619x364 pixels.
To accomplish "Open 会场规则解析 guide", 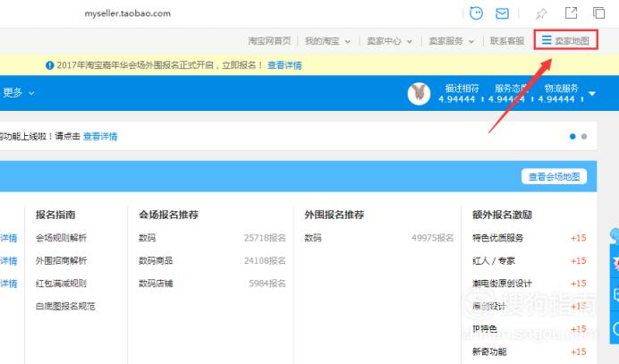I will (x=61, y=238).
